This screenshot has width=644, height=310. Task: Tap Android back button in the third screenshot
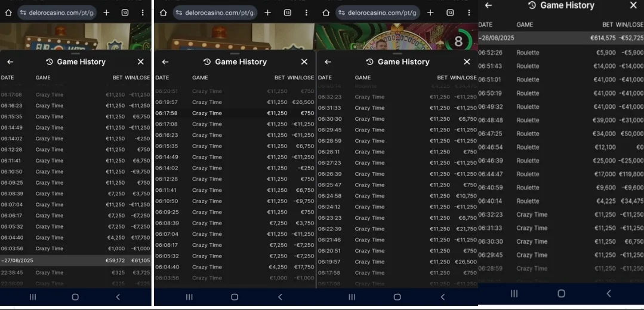pyautogui.click(x=443, y=297)
